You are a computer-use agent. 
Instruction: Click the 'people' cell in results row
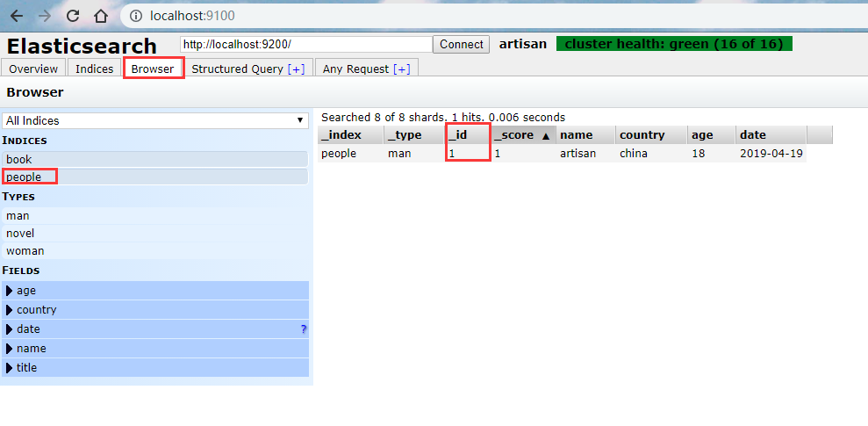coord(350,154)
